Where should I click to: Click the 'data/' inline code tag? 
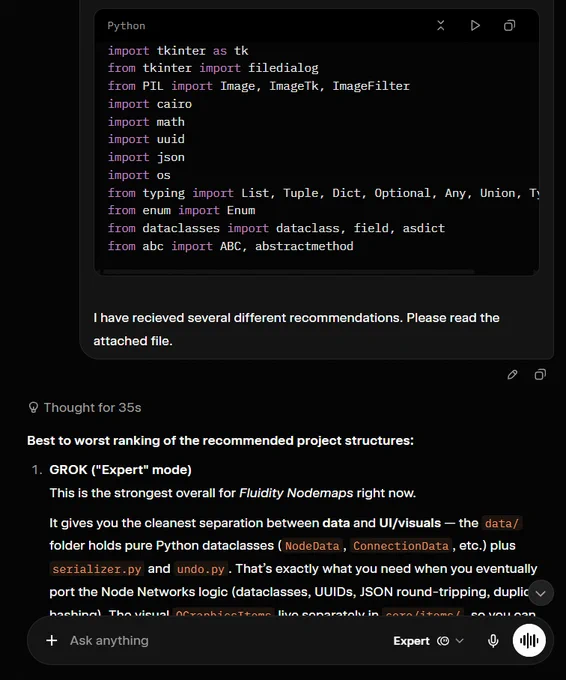coord(502,523)
